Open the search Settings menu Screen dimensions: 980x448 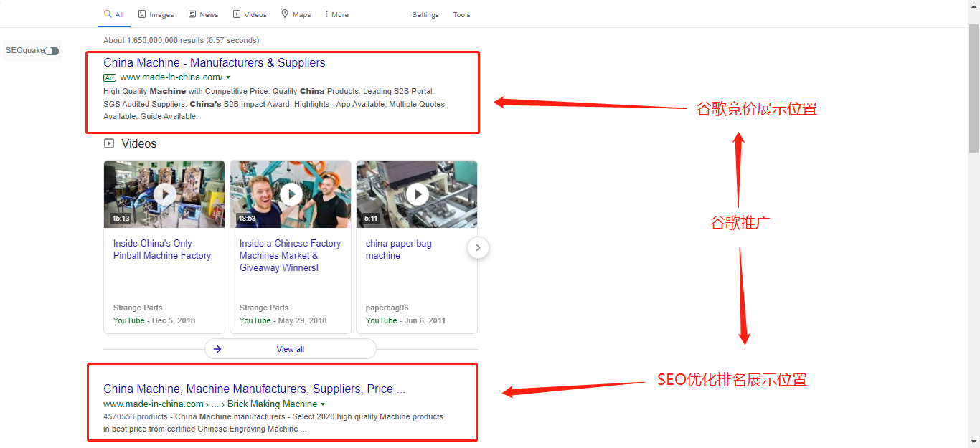pos(425,15)
